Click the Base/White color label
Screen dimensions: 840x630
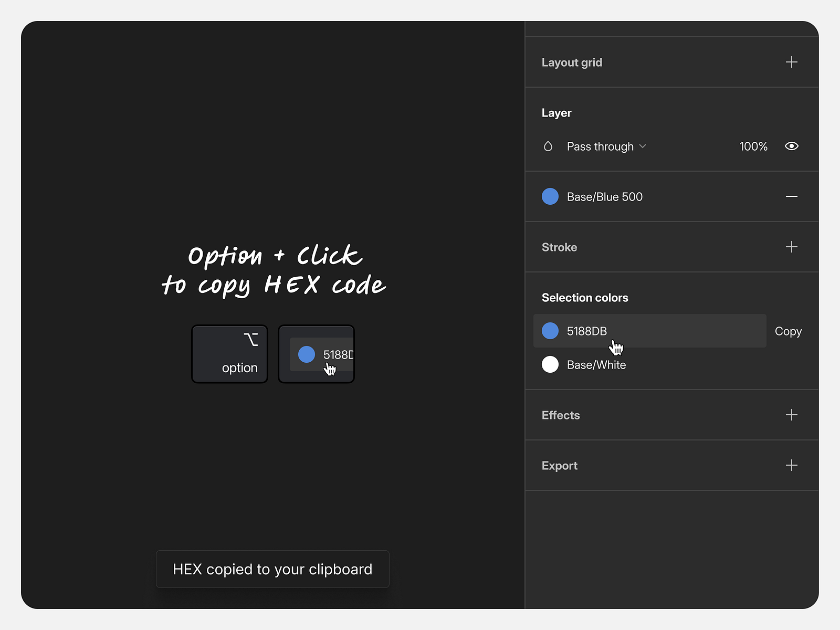pos(596,364)
